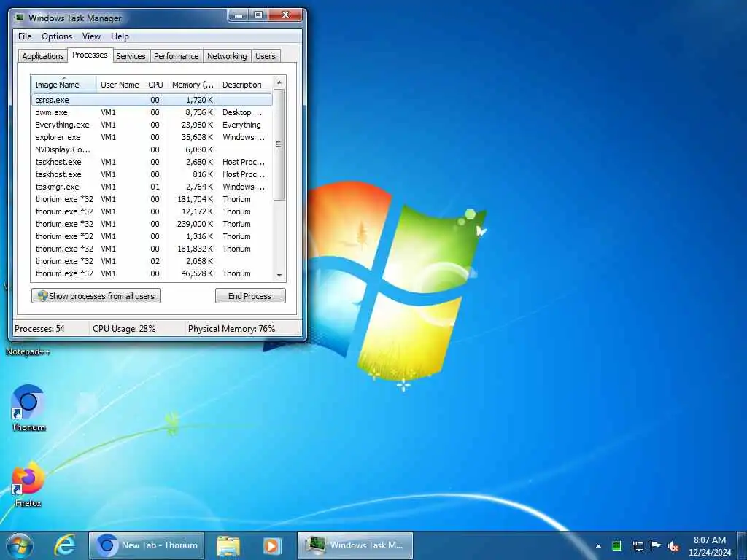Screen dimensions: 747x560
Task: Select thorium.exe row using 2,068 K
Action: 152,261
